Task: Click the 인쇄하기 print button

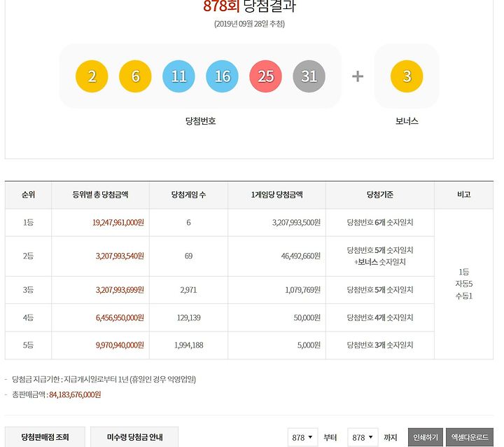Action: pyautogui.click(x=426, y=437)
